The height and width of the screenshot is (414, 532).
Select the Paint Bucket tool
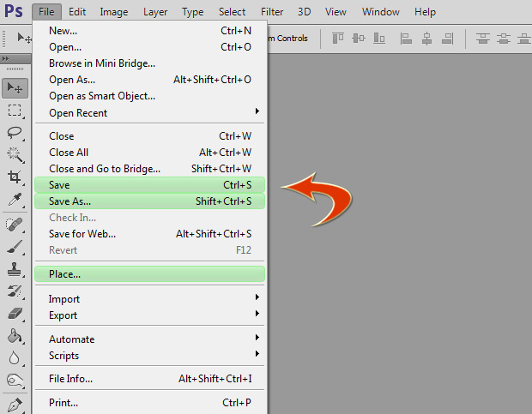(15, 336)
